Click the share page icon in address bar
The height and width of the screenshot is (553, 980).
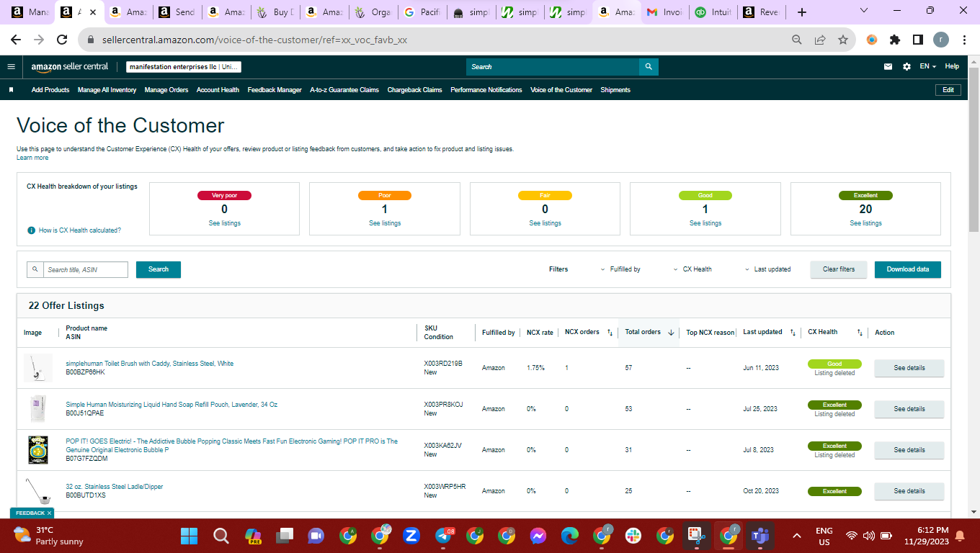coord(820,40)
